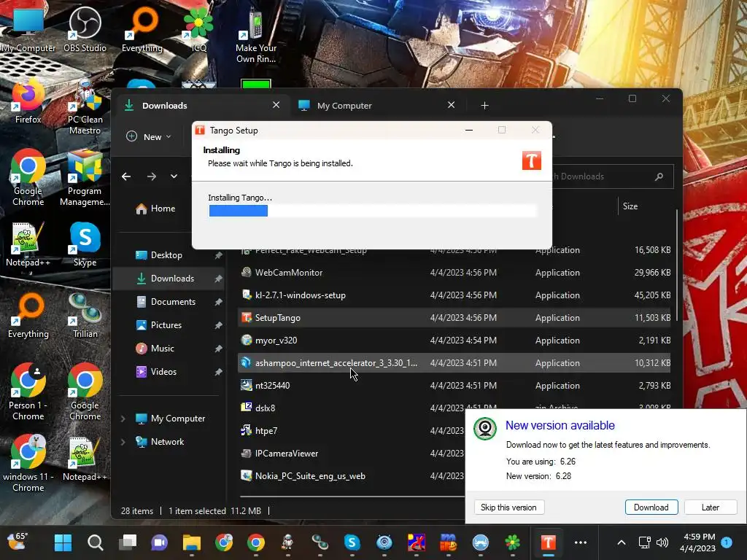Open Home in navigation pane
Image resolution: width=747 pixels, height=560 pixels.
[x=155, y=209]
